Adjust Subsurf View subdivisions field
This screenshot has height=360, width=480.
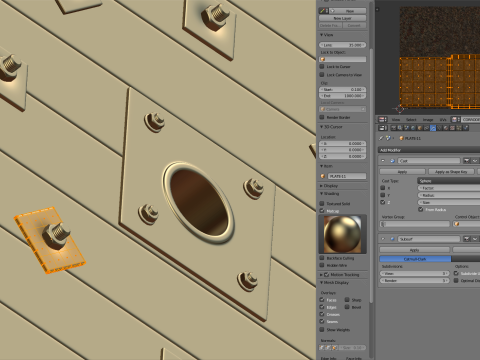coord(415,273)
